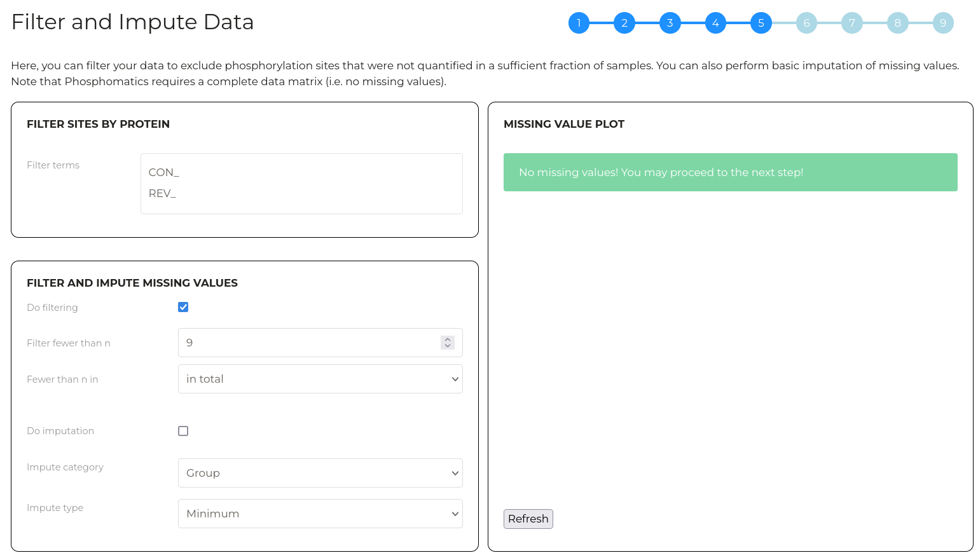Click the CON_ filter term
This screenshot has height=560, width=978.
point(164,172)
